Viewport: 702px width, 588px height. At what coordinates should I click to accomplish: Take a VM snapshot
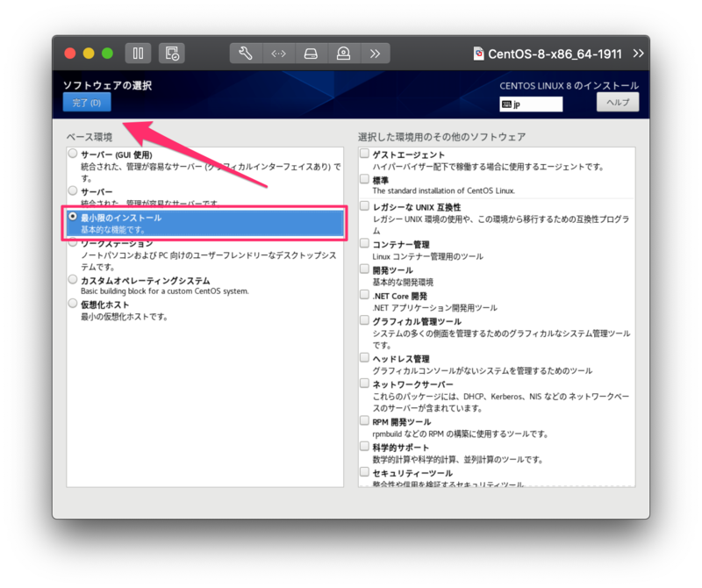point(172,54)
